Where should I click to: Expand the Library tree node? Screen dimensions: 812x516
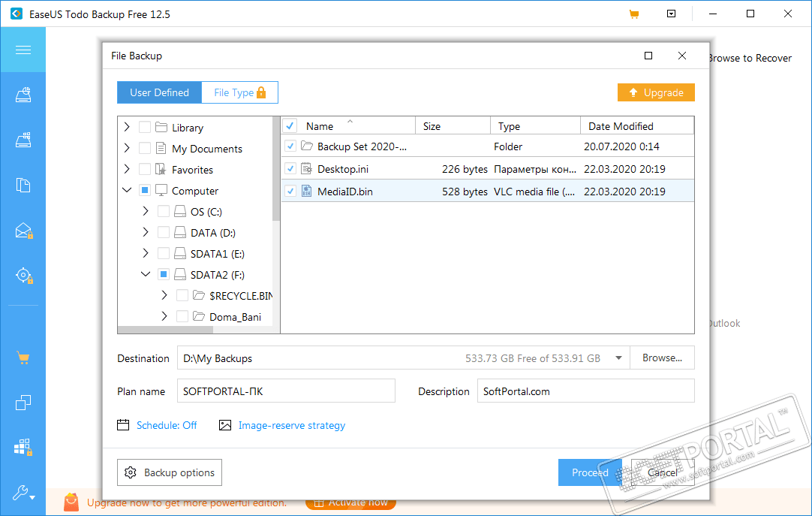pyautogui.click(x=127, y=127)
